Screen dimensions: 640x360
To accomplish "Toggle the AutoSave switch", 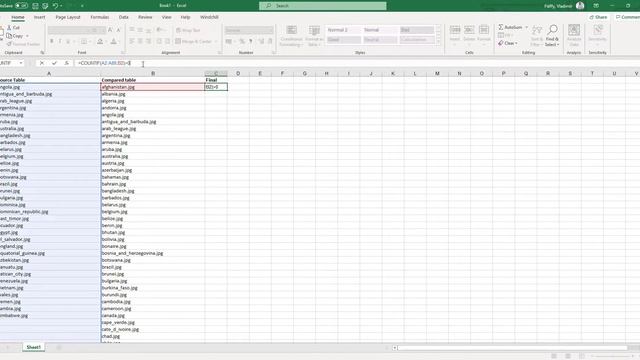I will [21, 6].
